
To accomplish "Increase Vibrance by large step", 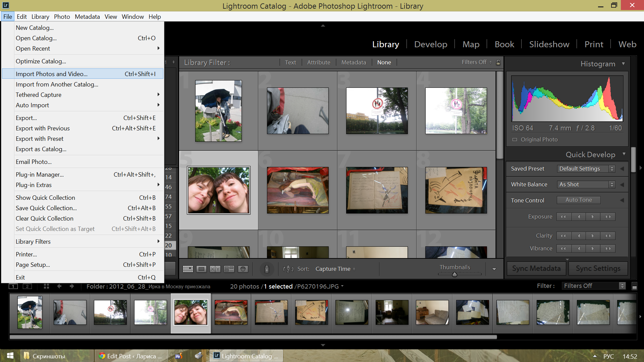I will (x=608, y=249).
